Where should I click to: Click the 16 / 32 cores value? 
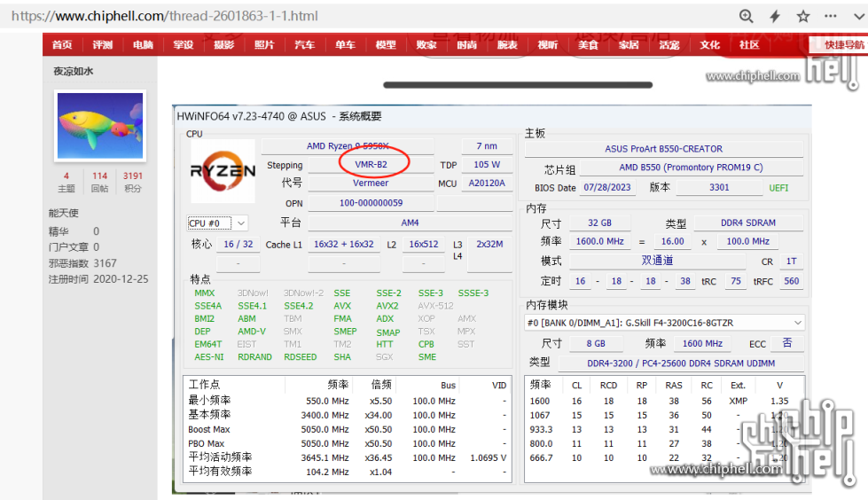click(238, 244)
